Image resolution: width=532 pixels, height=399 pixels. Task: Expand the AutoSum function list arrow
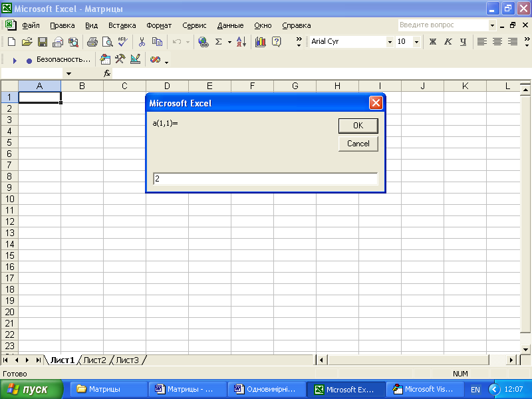point(229,42)
